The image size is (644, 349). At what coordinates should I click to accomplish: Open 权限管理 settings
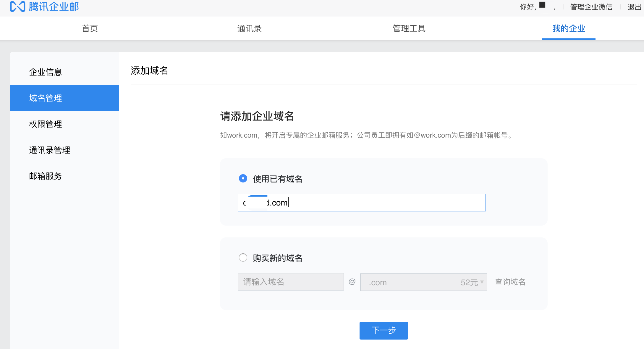click(x=45, y=124)
